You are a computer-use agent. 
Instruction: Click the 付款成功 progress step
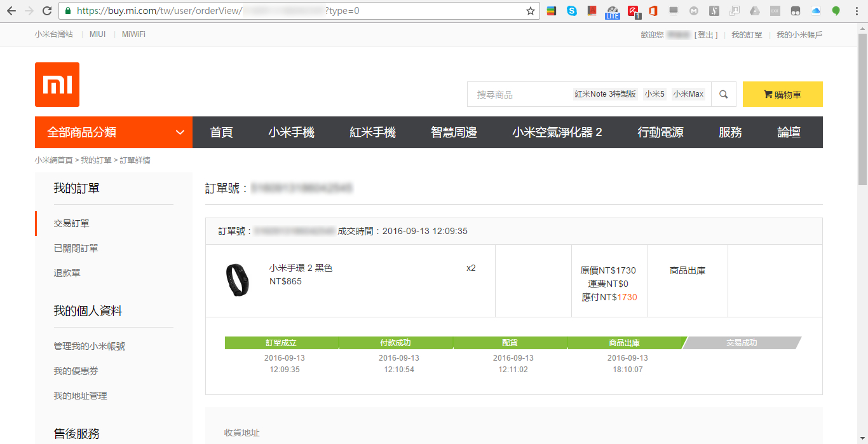click(x=396, y=343)
